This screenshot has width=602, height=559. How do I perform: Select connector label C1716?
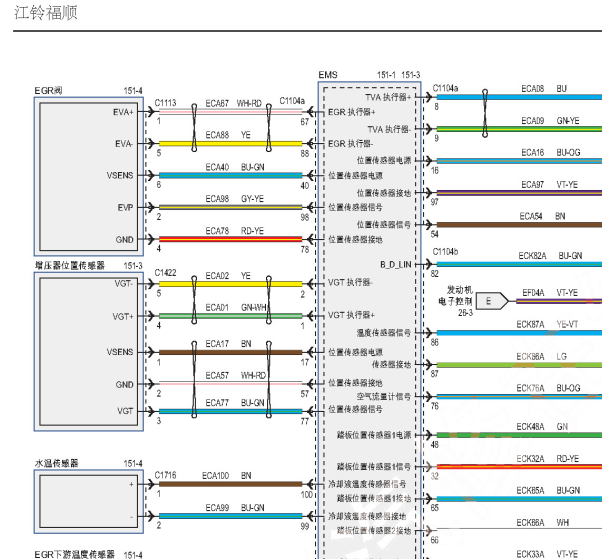point(165,475)
